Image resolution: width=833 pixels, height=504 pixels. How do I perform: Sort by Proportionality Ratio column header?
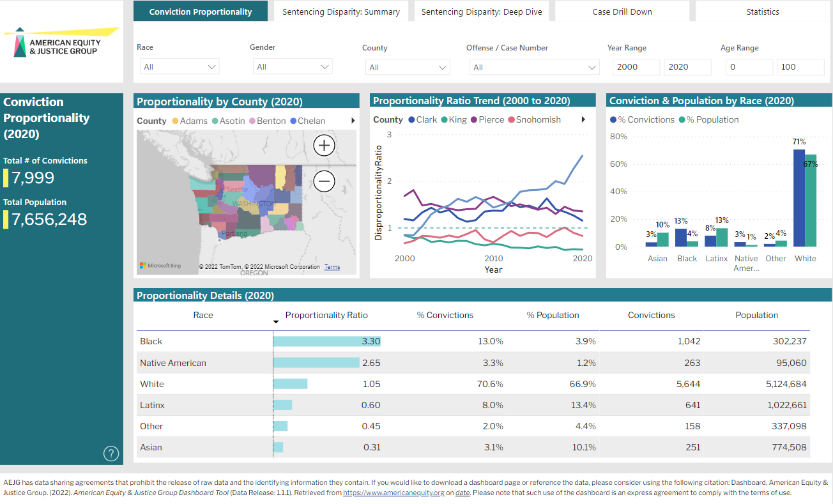click(x=326, y=315)
